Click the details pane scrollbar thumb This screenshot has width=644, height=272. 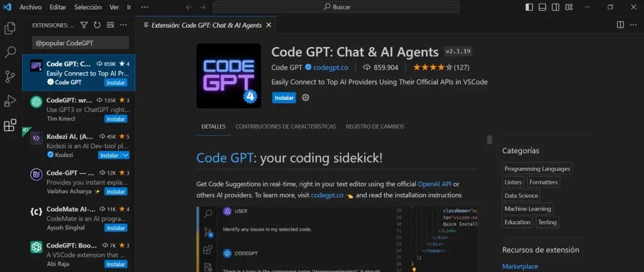click(x=489, y=140)
